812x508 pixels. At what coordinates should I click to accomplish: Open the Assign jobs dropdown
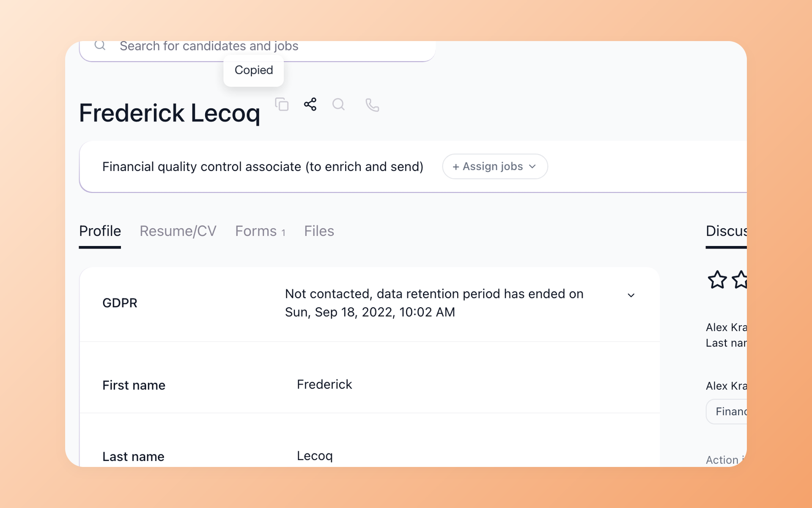coord(495,166)
